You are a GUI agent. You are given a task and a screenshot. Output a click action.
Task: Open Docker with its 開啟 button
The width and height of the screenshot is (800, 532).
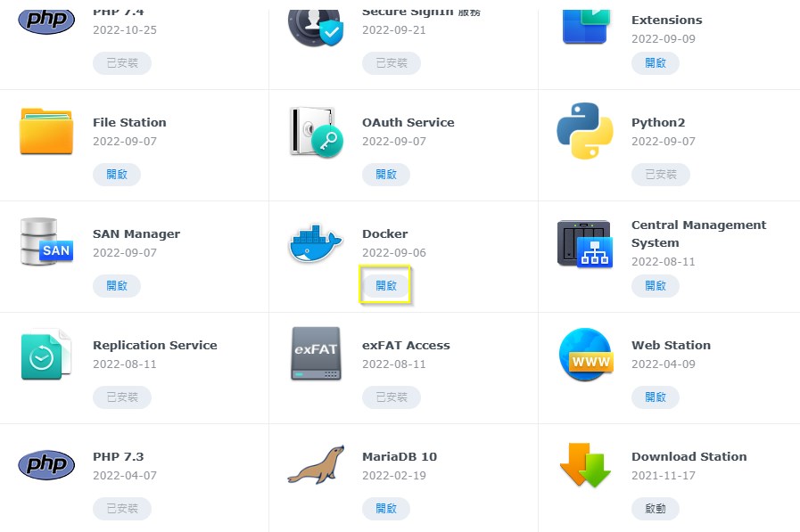click(385, 285)
